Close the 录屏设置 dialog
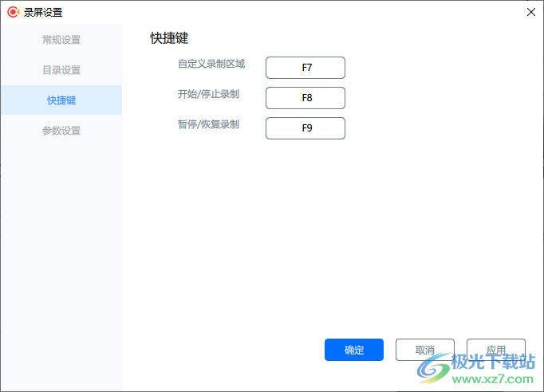Image resolution: width=544 pixels, height=392 pixels. click(530, 12)
